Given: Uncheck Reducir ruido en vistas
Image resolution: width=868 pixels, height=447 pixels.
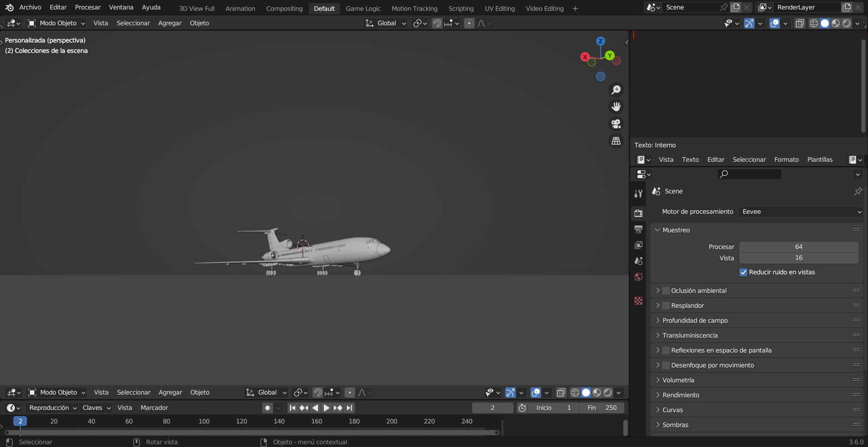Looking at the screenshot, I should (743, 272).
